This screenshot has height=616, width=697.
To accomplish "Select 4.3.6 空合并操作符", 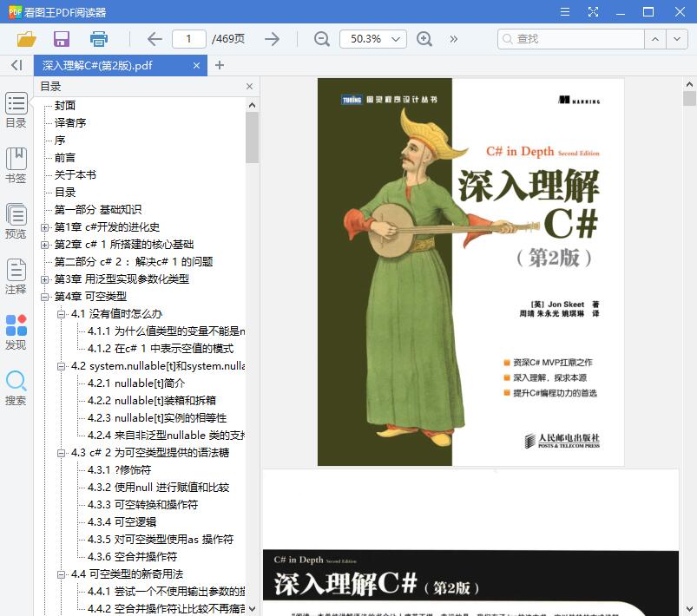I will [133, 556].
